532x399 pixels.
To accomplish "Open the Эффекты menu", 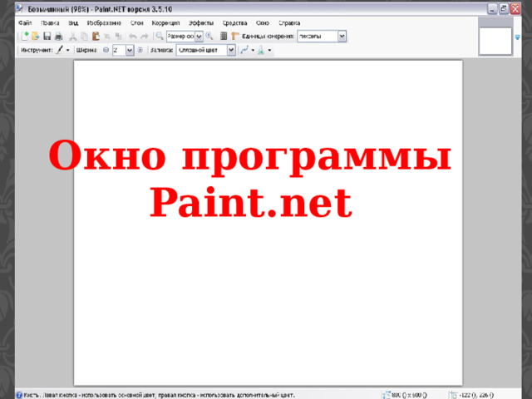I will pos(201,23).
